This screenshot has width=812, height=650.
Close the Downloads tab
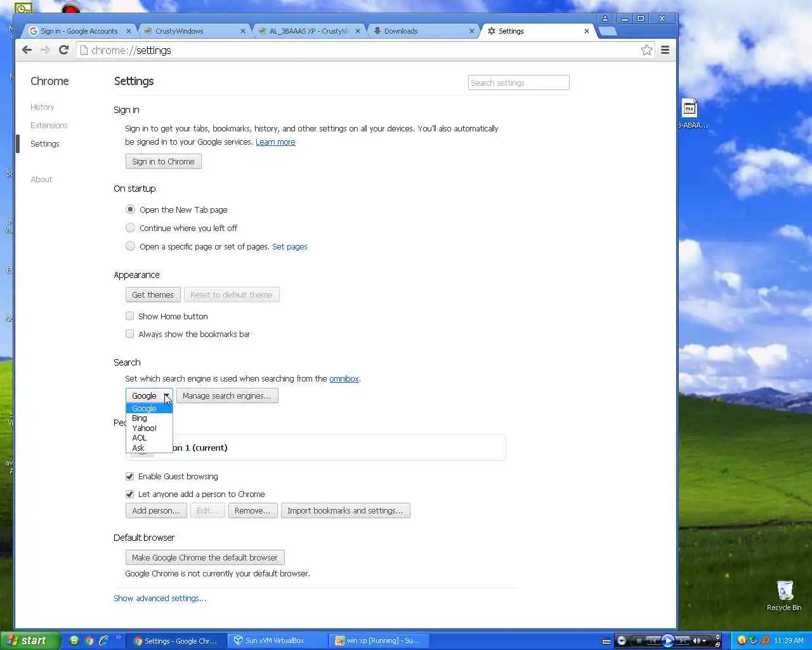tap(472, 30)
